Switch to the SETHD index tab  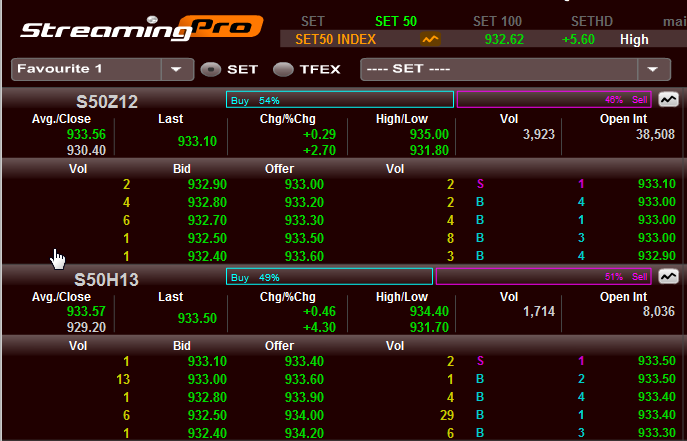tap(592, 21)
